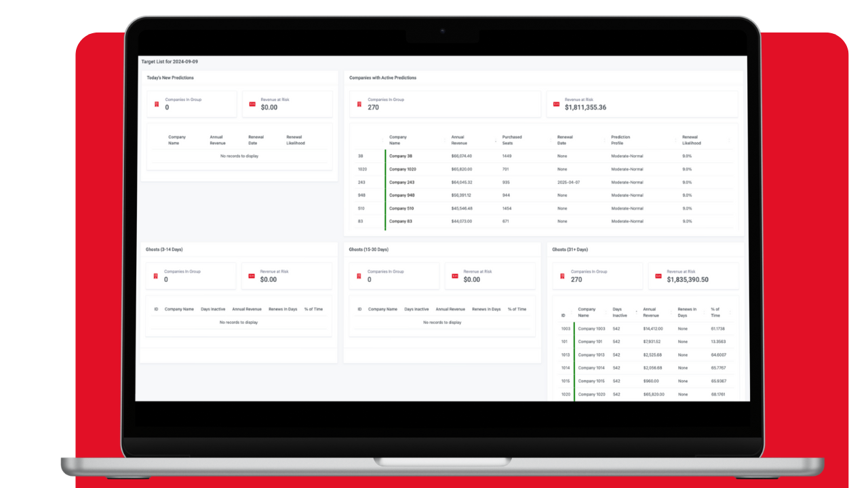
Task: Click the Companies in Group icon under Today's New Predictions
Action: [156, 104]
